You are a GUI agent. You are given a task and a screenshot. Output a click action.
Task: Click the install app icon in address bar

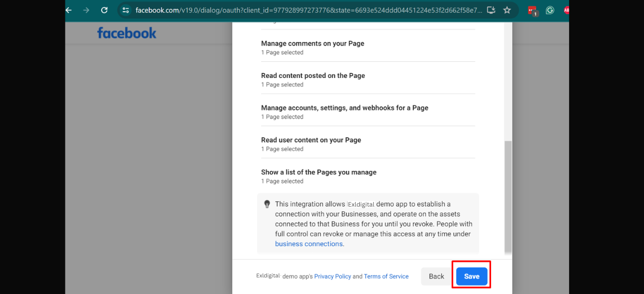click(491, 10)
